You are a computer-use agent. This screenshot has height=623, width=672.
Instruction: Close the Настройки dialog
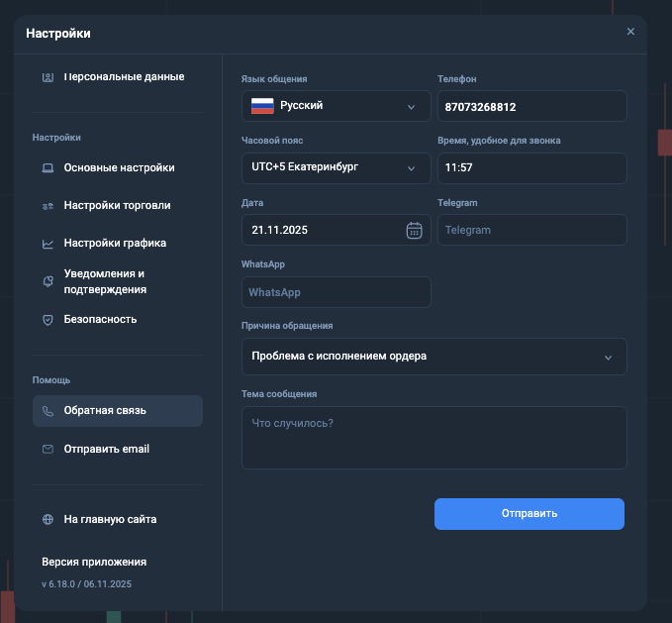pos(630,32)
